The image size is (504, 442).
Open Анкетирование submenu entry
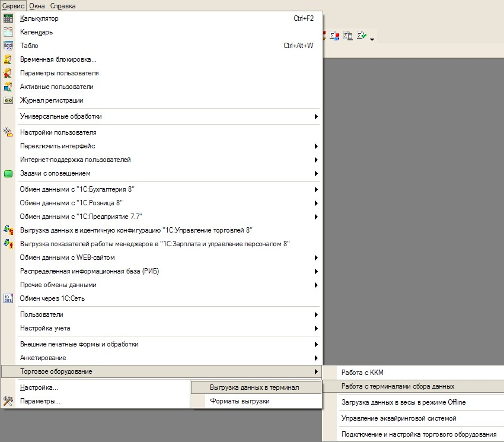point(161,358)
